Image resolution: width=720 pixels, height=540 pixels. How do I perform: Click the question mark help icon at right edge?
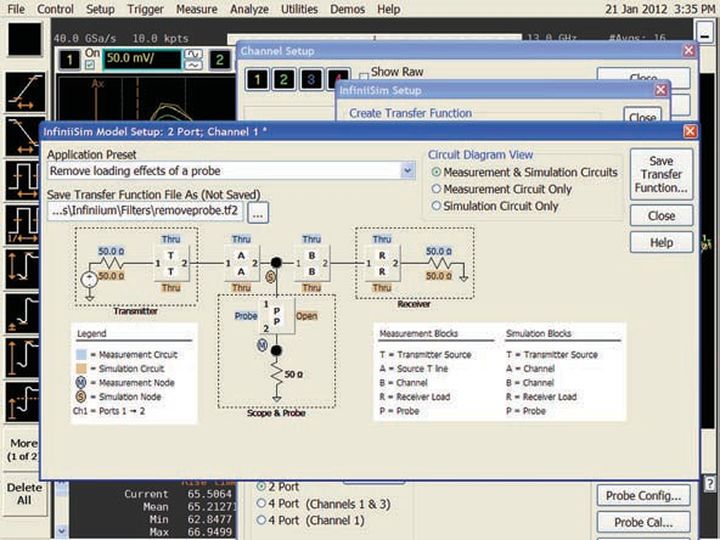[709, 484]
